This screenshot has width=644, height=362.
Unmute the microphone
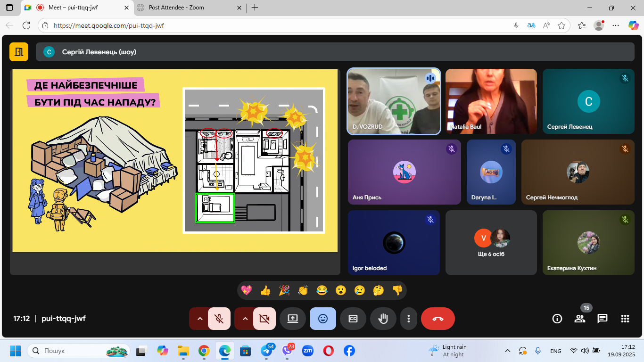tap(219, 319)
